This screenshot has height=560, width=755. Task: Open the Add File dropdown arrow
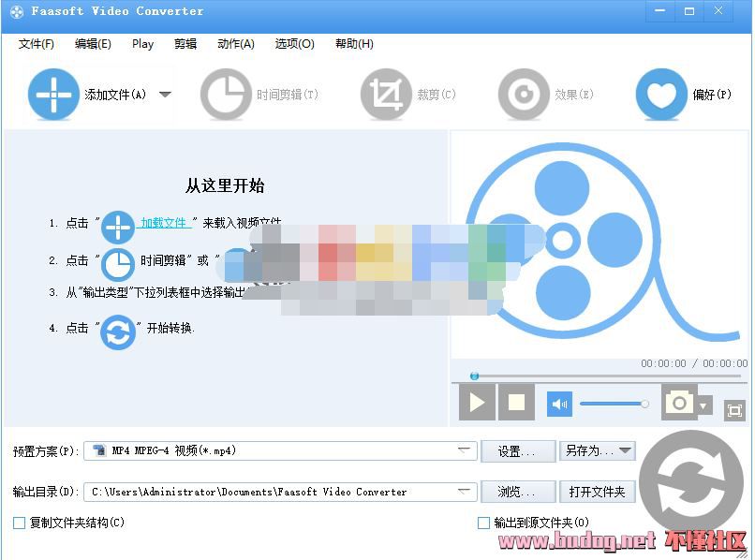coord(165,95)
